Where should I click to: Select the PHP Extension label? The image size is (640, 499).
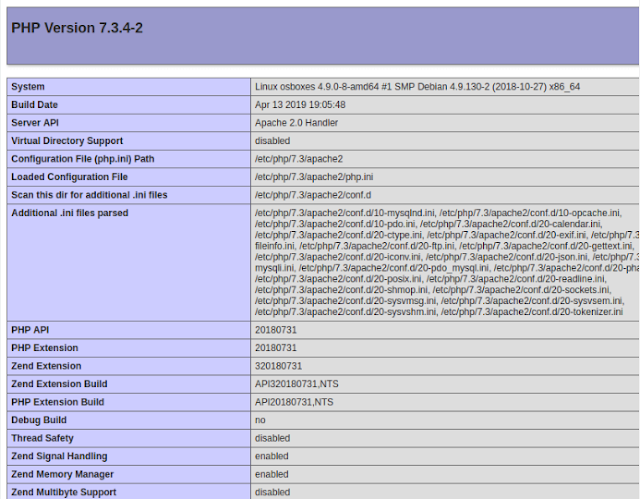pyautogui.click(x=44, y=348)
